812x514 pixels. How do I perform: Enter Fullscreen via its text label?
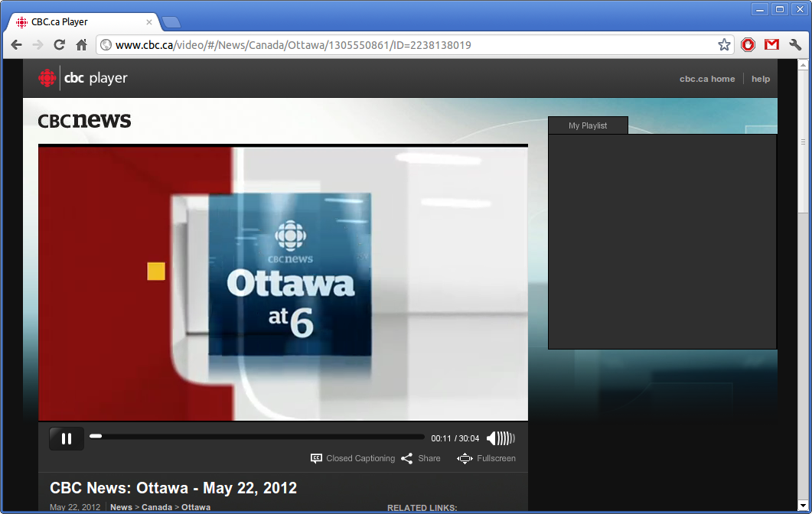(x=496, y=458)
